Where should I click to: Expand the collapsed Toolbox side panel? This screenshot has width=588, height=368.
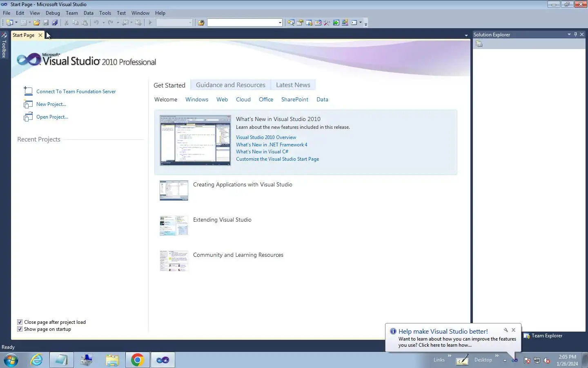point(4,46)
